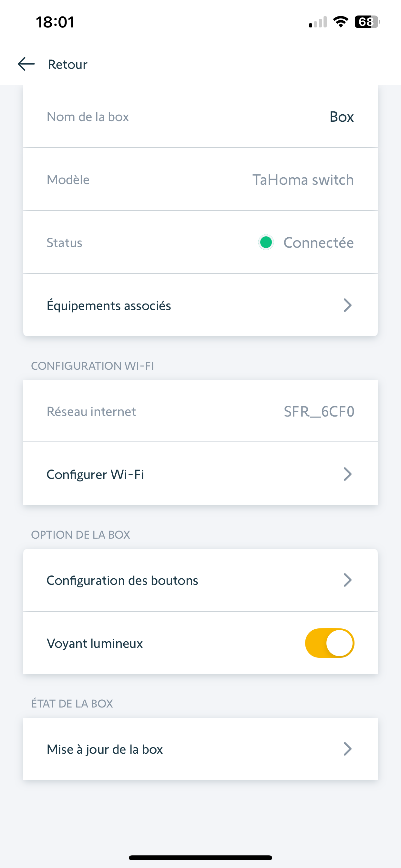This screenshot has height=868, width=401.
Task: Tap the SFR_6CF0 network name
Action: [x=319, y=411]
